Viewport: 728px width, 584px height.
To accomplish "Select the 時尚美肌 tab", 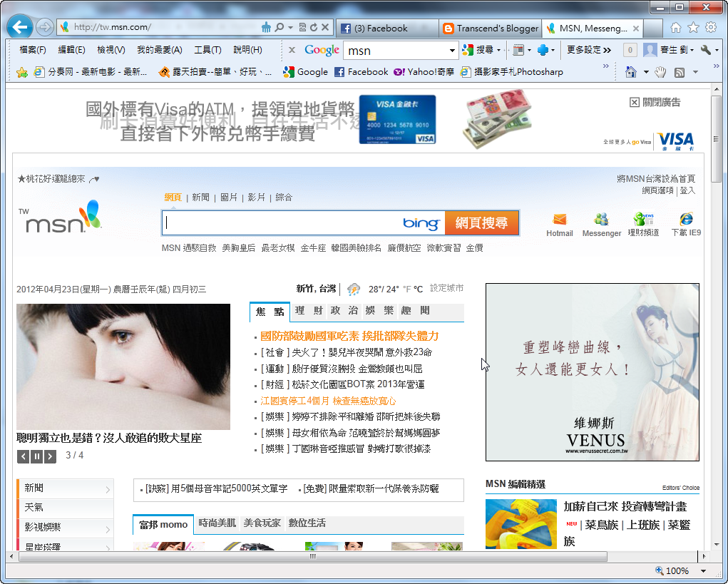I will 217,523.
